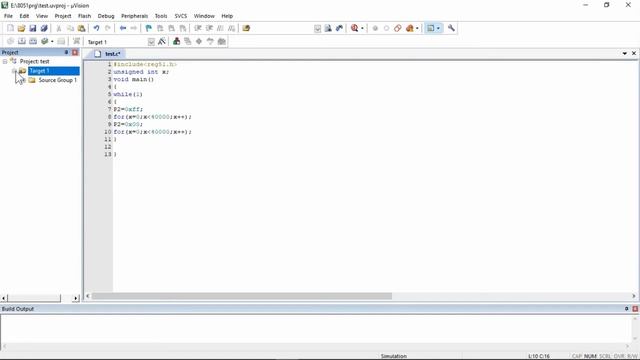Open the SVCS menu

coord(181,16)
